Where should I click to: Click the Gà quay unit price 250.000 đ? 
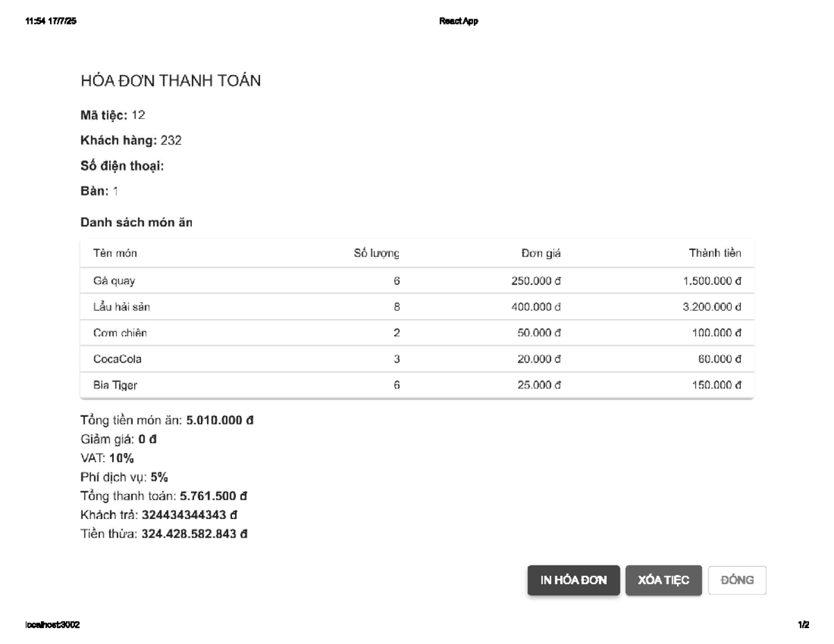coord(536,281)
